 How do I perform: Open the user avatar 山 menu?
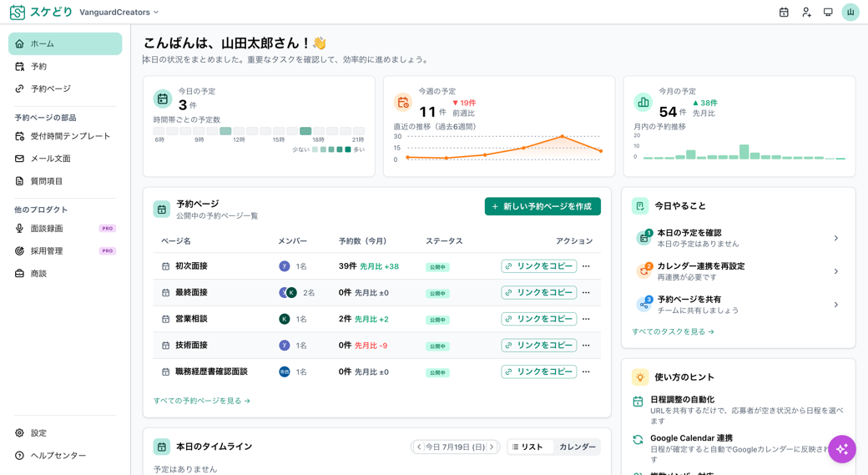pyautogui.click(x=850, y=13)
